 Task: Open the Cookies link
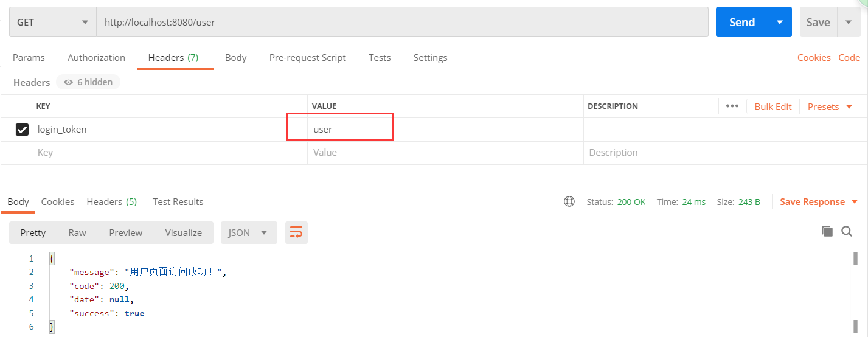[814, 57]
